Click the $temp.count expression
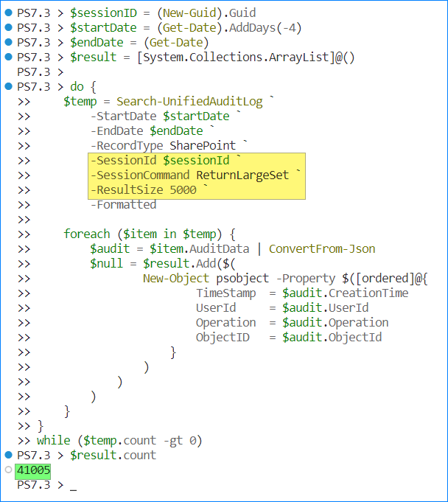The image size is (448, 502). [x=119, y=441]
